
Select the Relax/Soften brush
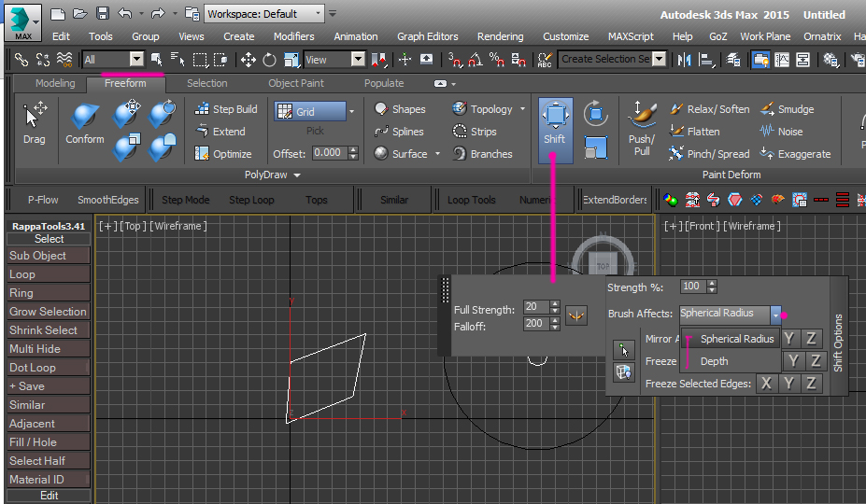[710, 109]
